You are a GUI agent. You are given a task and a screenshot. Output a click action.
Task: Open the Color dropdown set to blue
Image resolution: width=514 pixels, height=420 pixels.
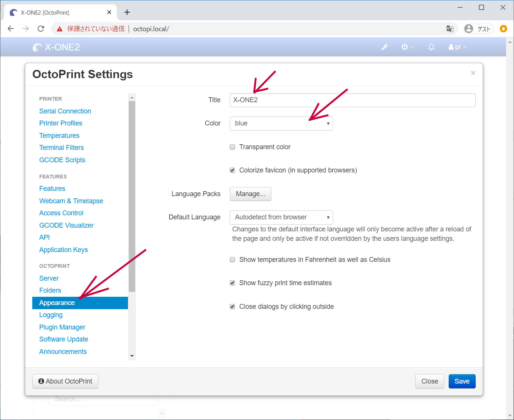pyautogui.click(x=281, y=123)
